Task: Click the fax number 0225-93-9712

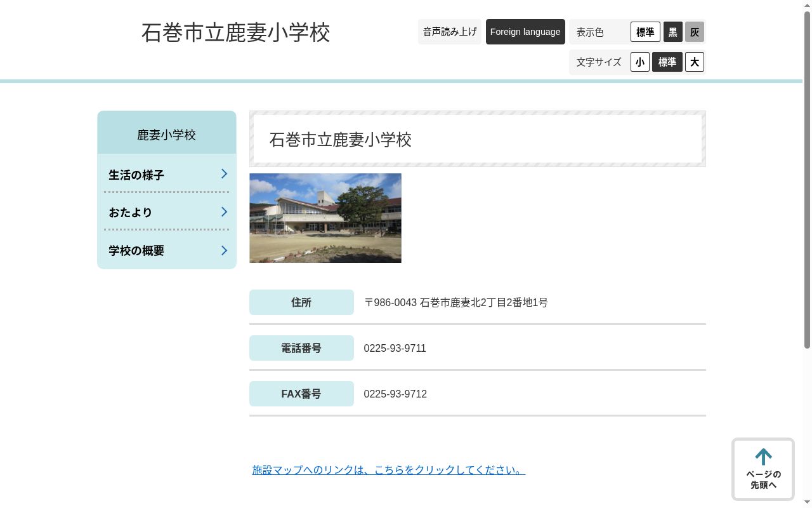Action: tap(395, 394)
